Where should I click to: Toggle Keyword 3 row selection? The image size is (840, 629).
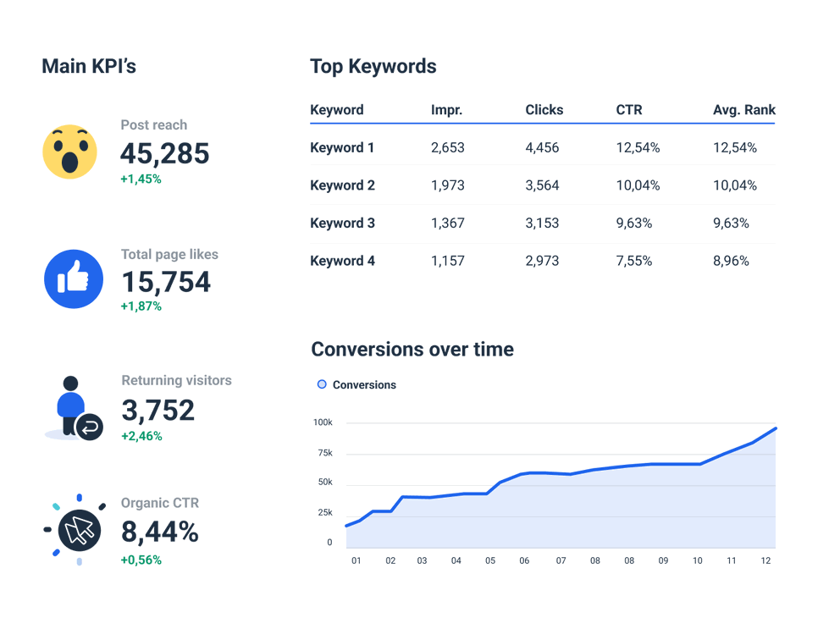(342, 223)
